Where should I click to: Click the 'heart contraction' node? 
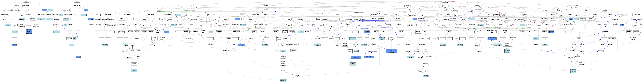[341, 25]
